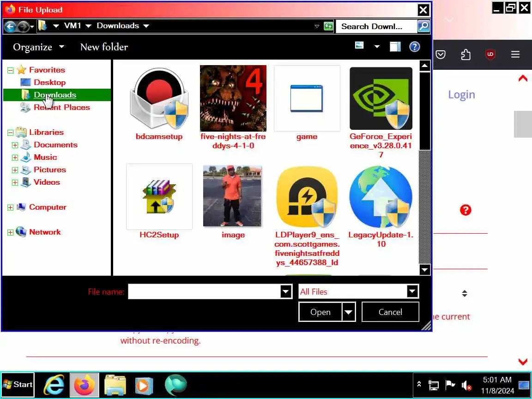Open Internet Explorer from taskbar

[x=54, y=385]
